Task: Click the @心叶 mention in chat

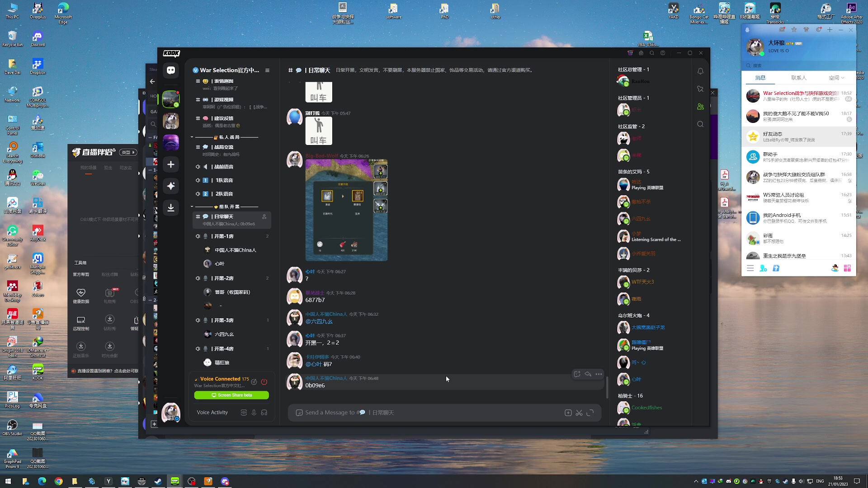Action: (314, 364)
